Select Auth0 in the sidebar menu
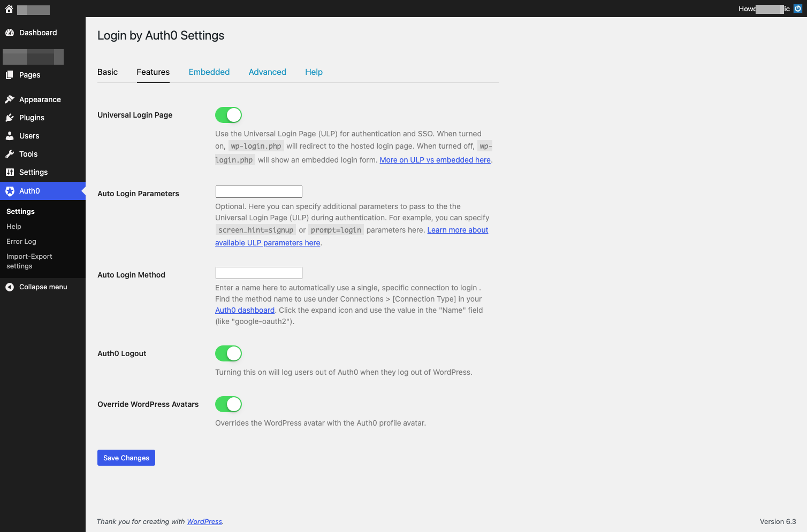Screen dimensions: 807x532 [43, 191]
